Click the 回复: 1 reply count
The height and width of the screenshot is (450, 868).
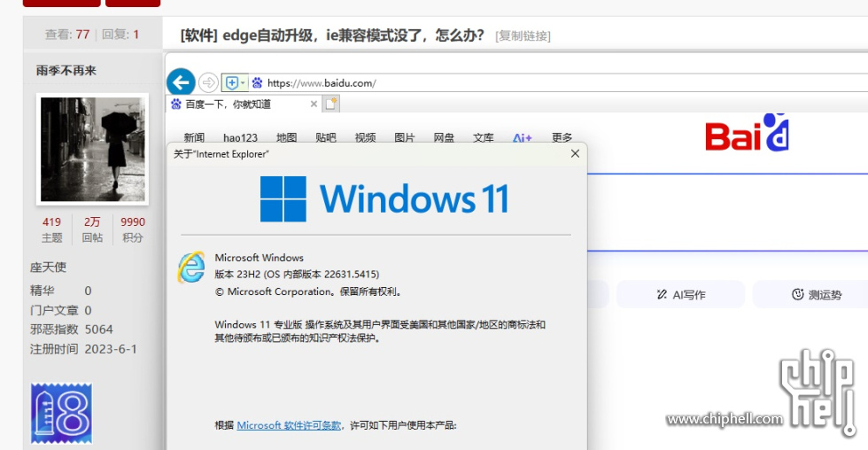pos(120,35)
